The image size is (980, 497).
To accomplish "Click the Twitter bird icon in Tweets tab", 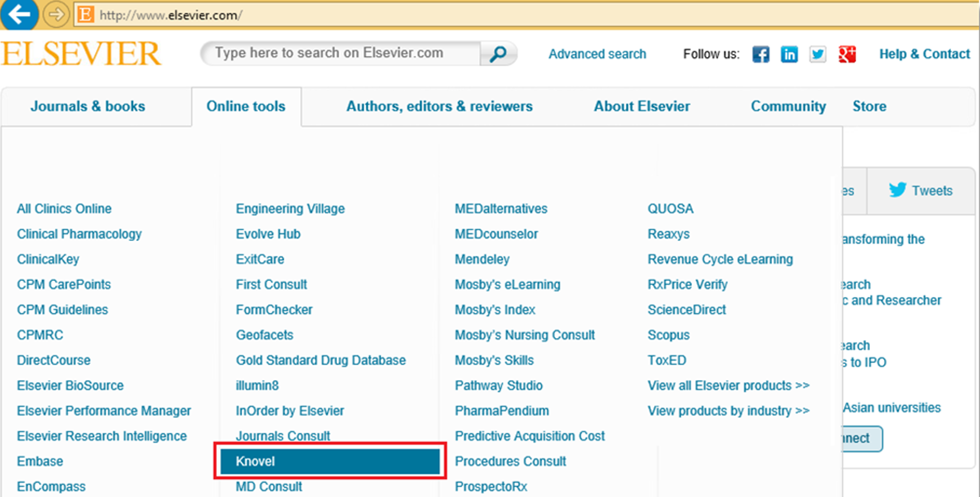I will coord(897,190).
